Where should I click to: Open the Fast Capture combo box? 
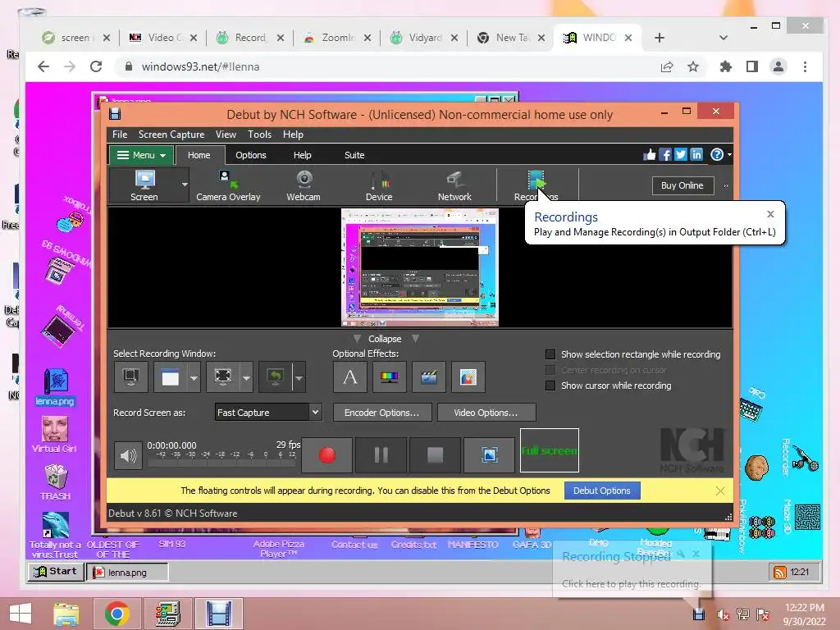[x=268, y=412]
